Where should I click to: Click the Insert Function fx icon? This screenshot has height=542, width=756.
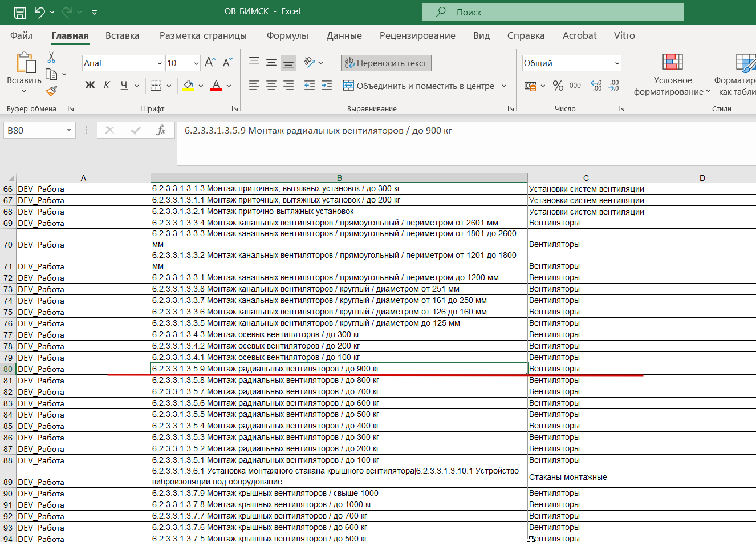pyautogui.click(x=161, y=131)
